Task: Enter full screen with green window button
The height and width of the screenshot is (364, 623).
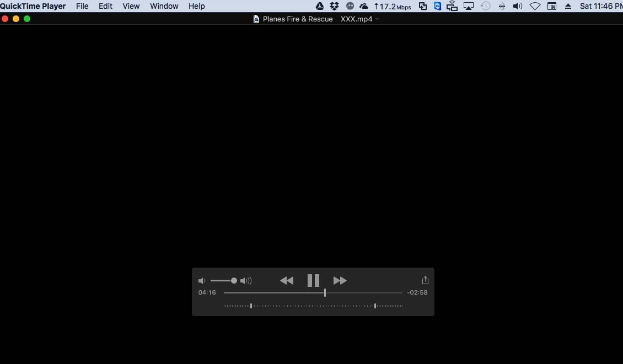Action: (x=27, y=19)
